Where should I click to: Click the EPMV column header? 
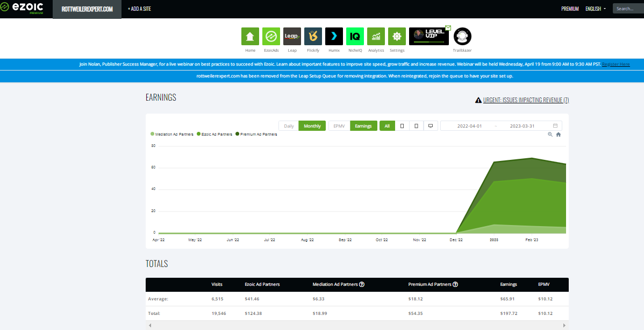(x=544, y=284)
